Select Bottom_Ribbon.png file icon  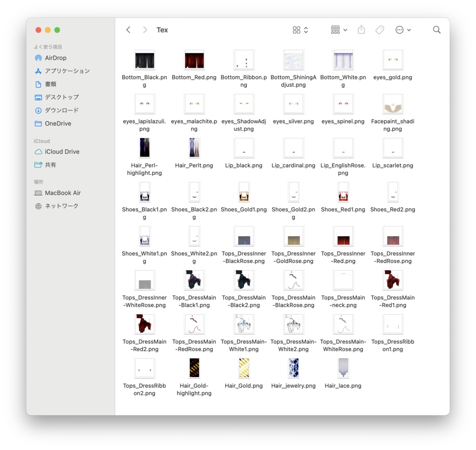[244, 60]
